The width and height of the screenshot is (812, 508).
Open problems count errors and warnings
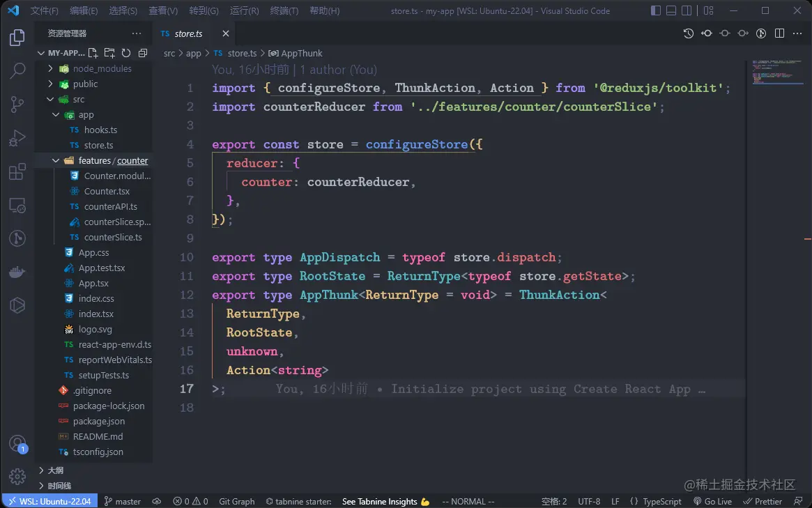[190, 501]
